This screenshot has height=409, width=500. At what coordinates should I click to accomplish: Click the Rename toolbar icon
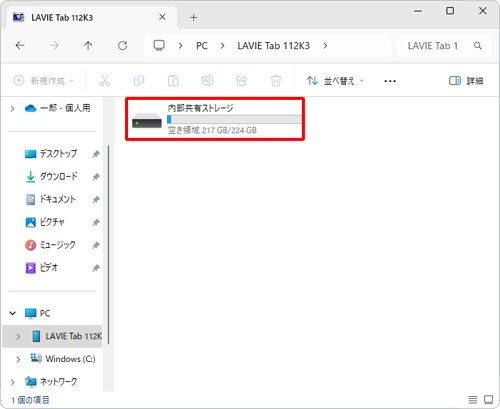(x=207, y=81)
